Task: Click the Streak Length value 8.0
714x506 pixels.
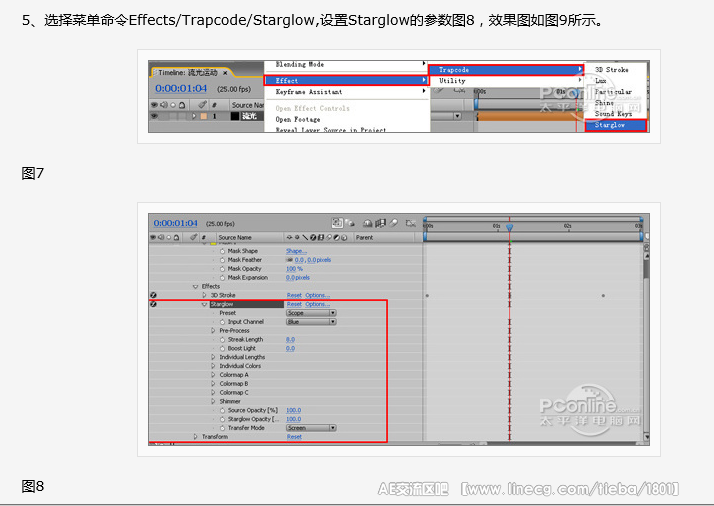Action: [291, 340]
